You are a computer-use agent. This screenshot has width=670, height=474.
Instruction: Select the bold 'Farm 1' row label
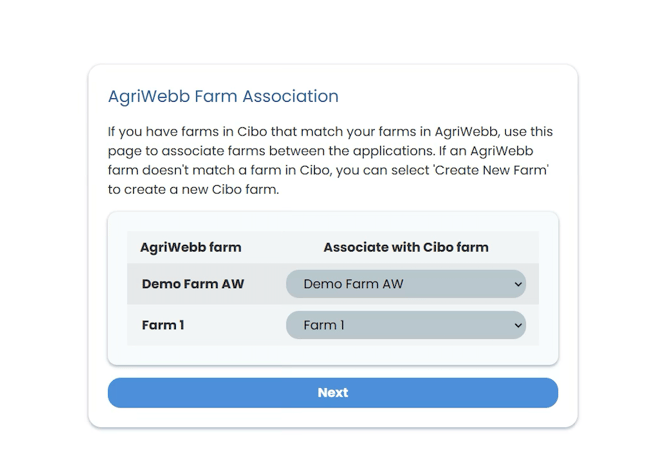coord(163,325)
